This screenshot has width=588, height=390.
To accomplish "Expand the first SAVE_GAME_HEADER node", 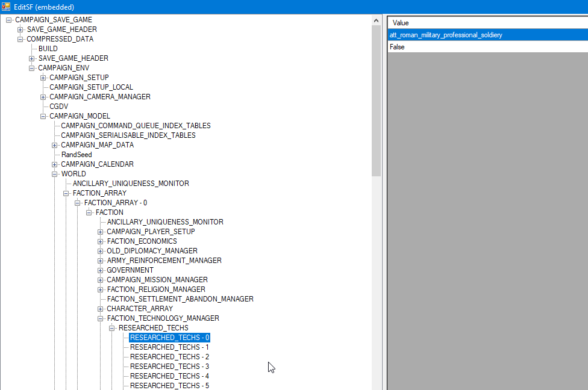I will click(20, 29).
